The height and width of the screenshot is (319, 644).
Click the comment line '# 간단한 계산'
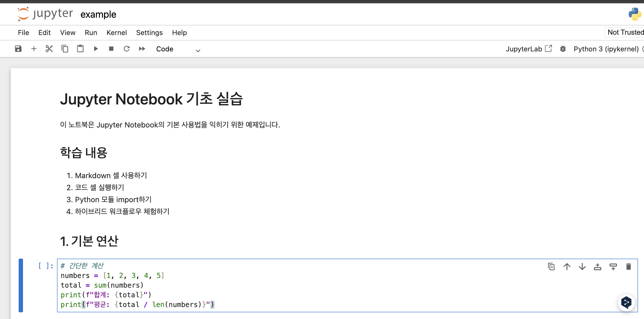(x=82, y=266)
